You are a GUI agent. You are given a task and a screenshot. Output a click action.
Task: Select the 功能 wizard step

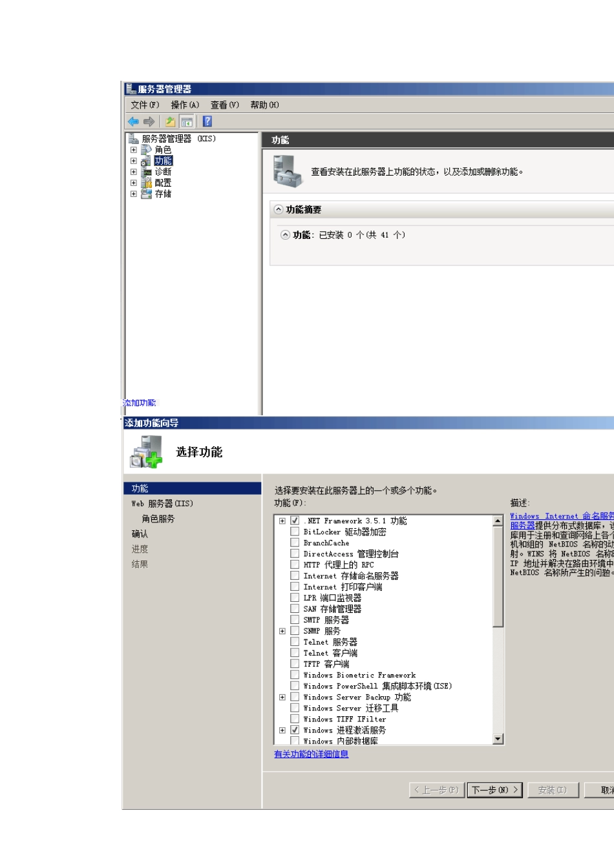(192, 489)
